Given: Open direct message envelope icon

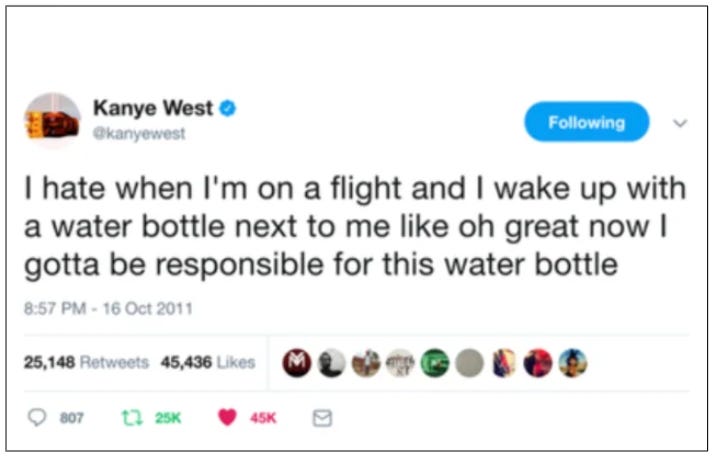Looking at the screenshot, I should point(322,418).
